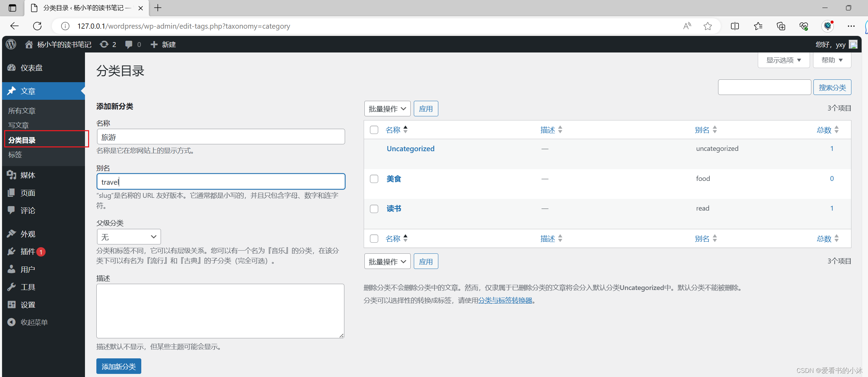Open 评论 comments menu in sidebar

(x=44, y=210)
